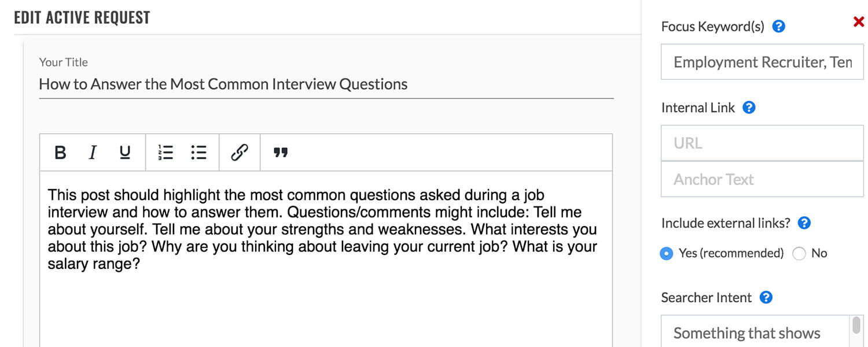
Task: Show help for Include external links
Action: tap(804, 223)
